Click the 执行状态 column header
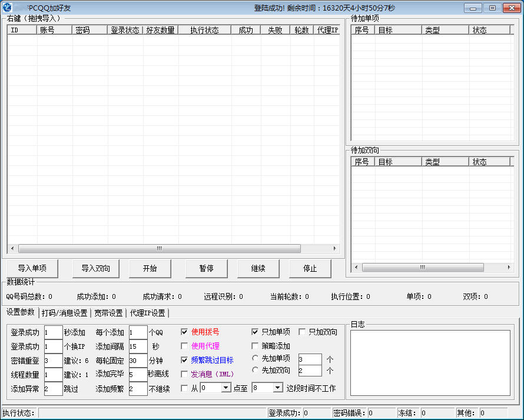The width and height of the screenshot is (524, 420). 205,30
